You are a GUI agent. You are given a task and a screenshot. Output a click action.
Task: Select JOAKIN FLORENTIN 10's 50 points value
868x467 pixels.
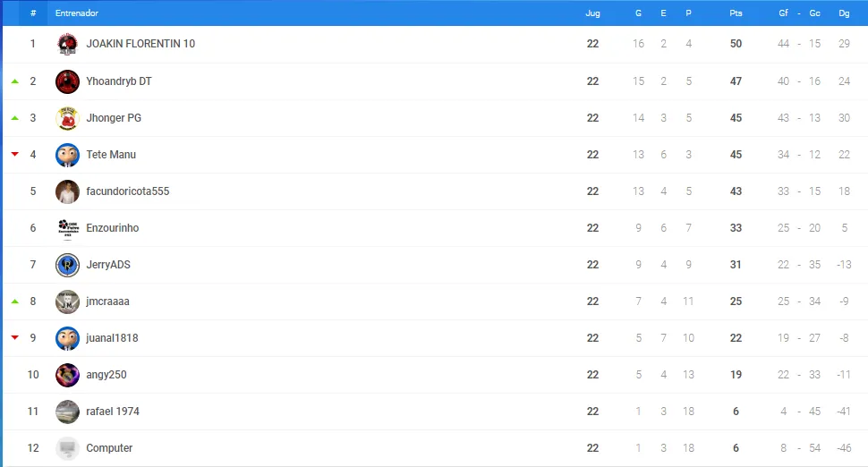click(736, 44)
